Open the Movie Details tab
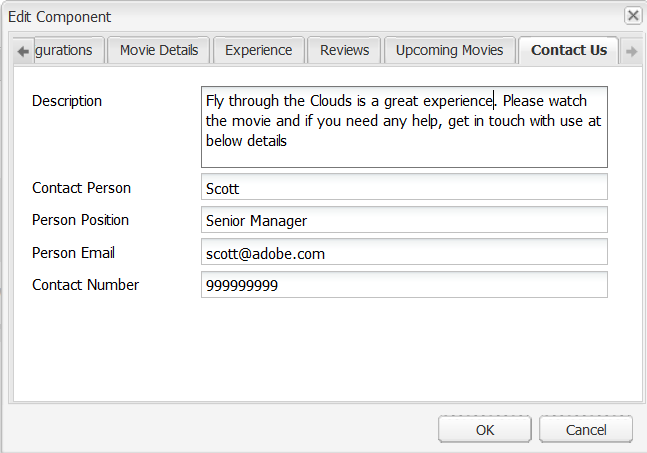 [x=158, y=51]
